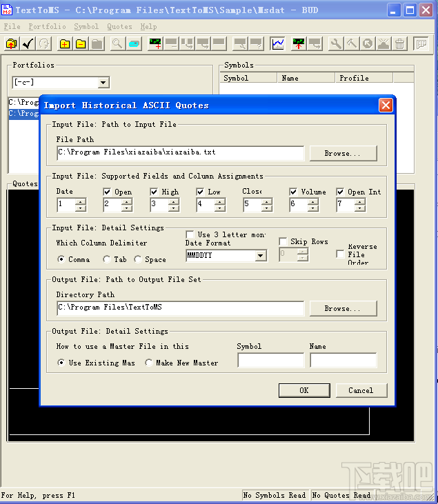Click the Cancel button
The height and width of the screenshot is (504, 438).
361,390
